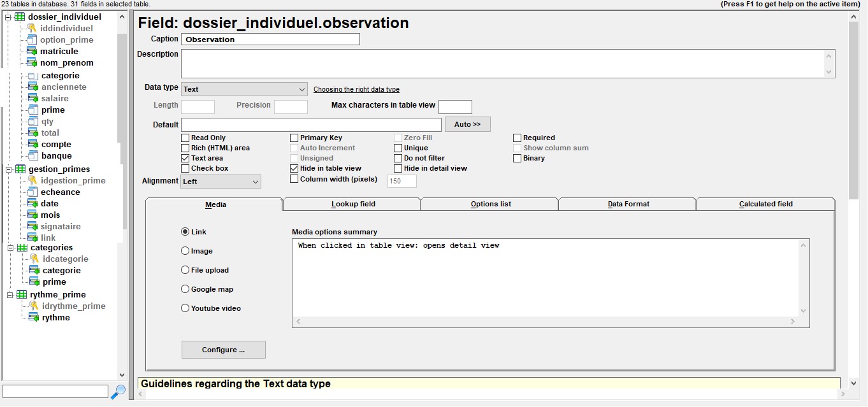
Task: Click the Default value input field
Action: 311,124
